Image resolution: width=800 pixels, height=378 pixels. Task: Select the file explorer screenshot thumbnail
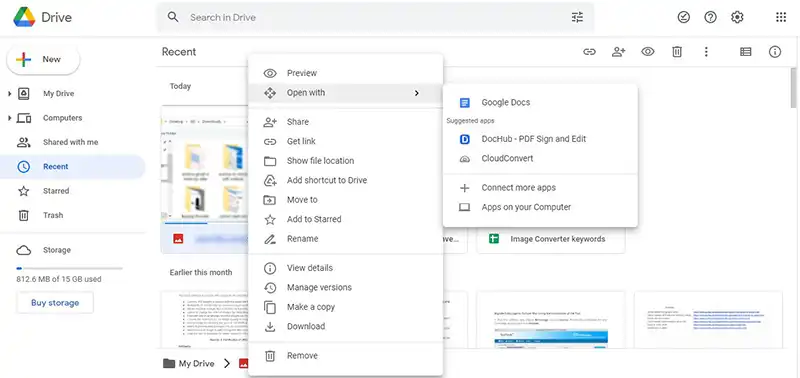[205, 164]
